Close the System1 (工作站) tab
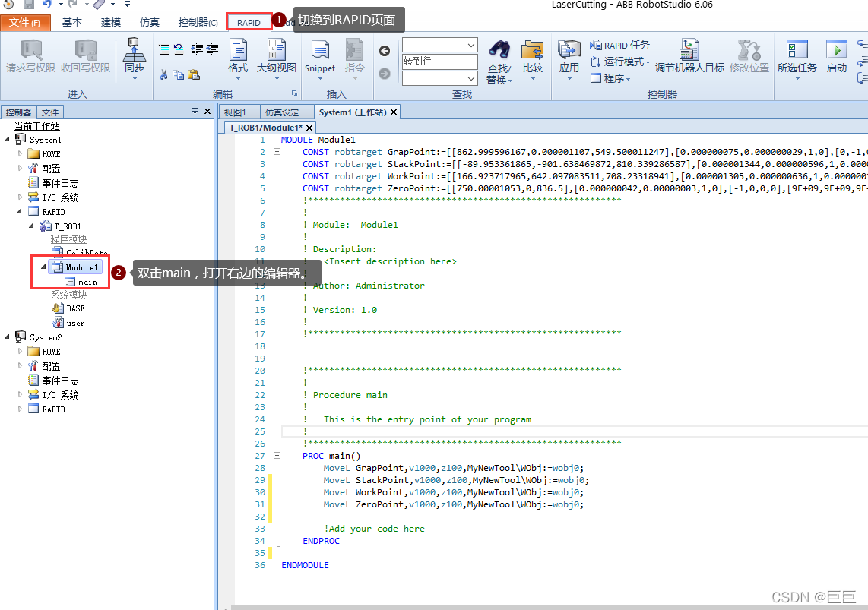This screenshot has width=868, height=610. coord(394,112)
